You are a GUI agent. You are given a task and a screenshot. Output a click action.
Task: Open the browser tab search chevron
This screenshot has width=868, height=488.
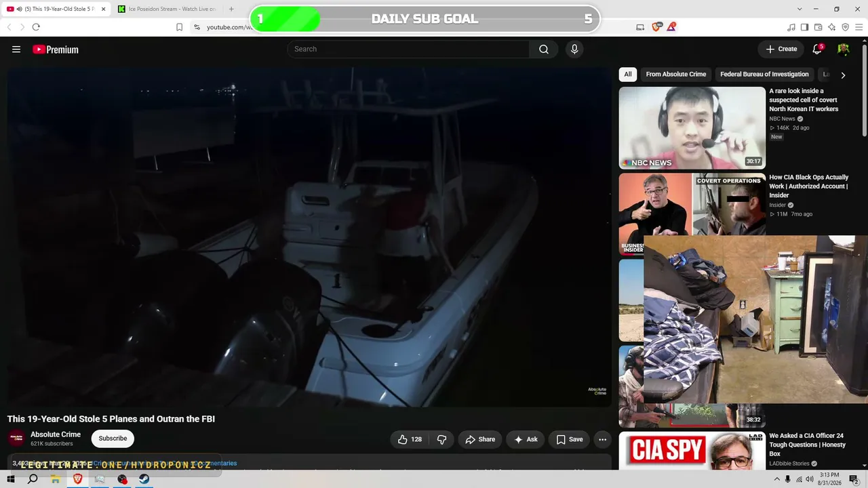click(x=800, y=9)
